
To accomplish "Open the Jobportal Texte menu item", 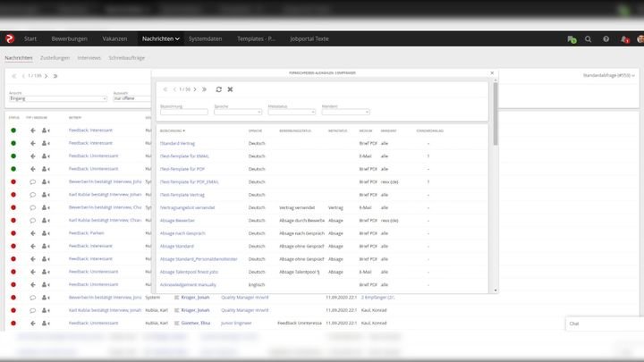I will click(309, 38).
